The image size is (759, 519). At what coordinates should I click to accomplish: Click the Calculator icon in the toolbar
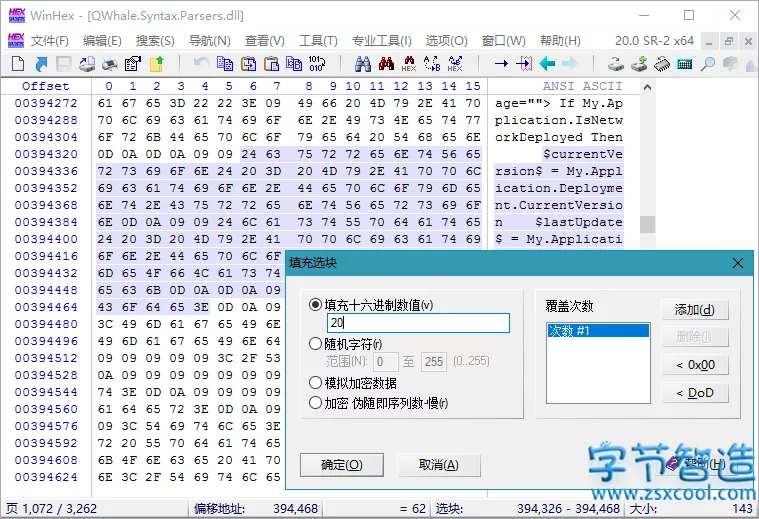pos(684,63)
